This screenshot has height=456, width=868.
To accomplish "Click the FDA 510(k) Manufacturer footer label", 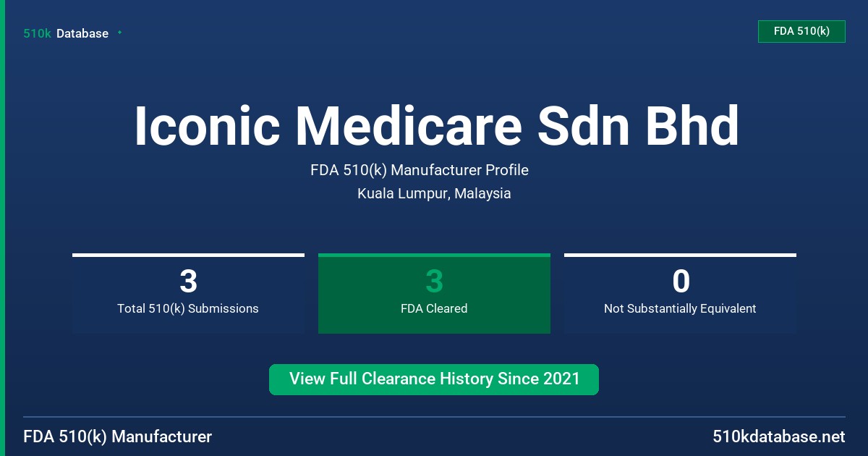I will (118, 436).
